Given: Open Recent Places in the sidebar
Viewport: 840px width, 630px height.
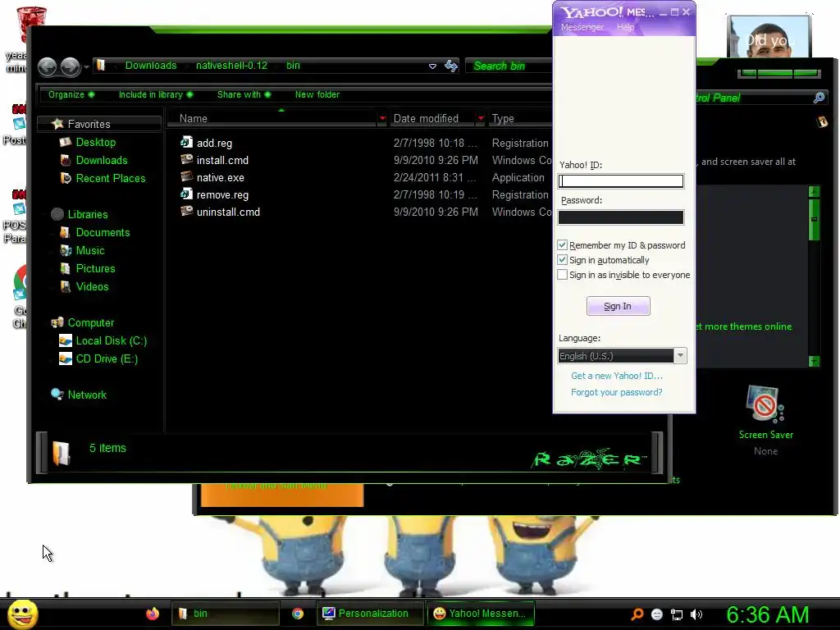Looking at the screenshot, I should (111, 178).
